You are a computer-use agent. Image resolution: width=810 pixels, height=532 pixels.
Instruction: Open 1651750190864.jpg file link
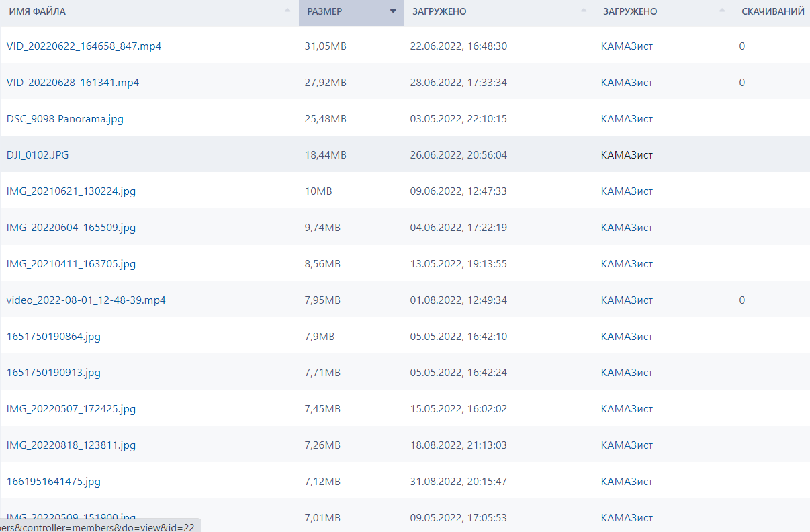tap(54, 337)
